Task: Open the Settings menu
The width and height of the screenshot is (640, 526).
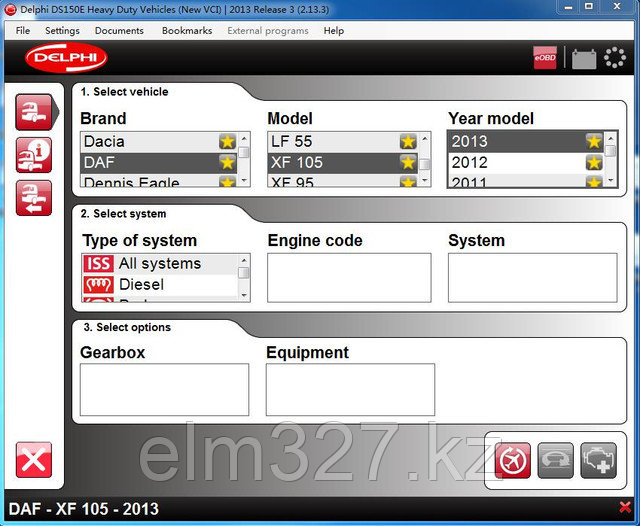Action: tap(62, 31)
